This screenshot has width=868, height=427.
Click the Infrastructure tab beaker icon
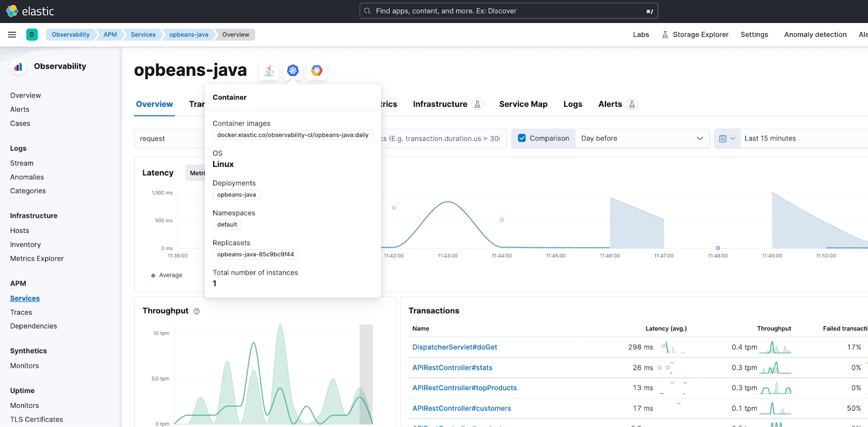[477, 104]
